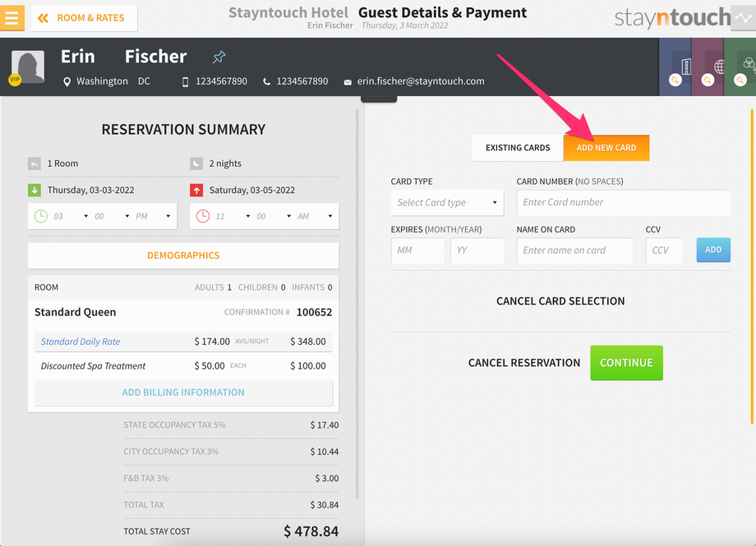
Task: Click Add Billing Information
Action: (x=183, y=392)
